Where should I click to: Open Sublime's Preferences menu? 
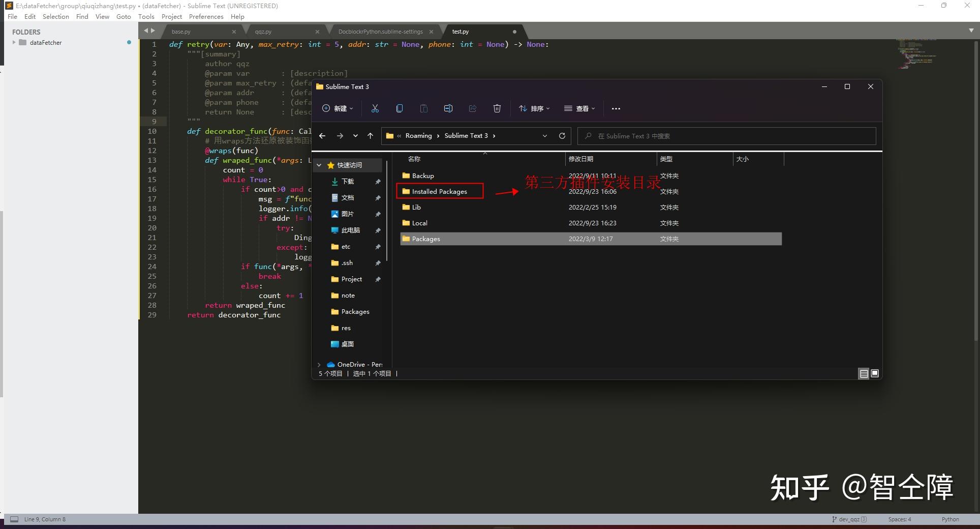206,17
